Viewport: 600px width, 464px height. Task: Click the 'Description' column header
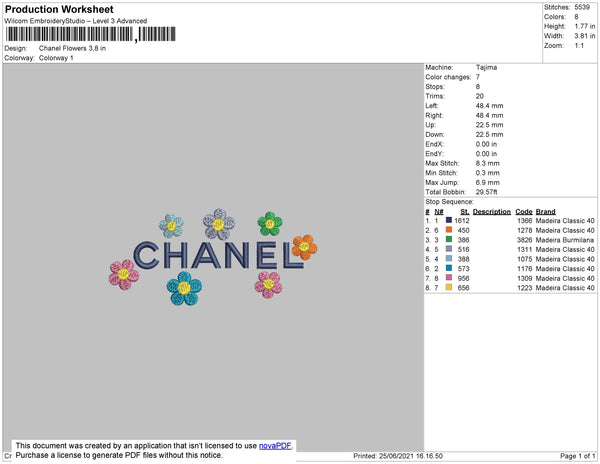tap(492, 212)
